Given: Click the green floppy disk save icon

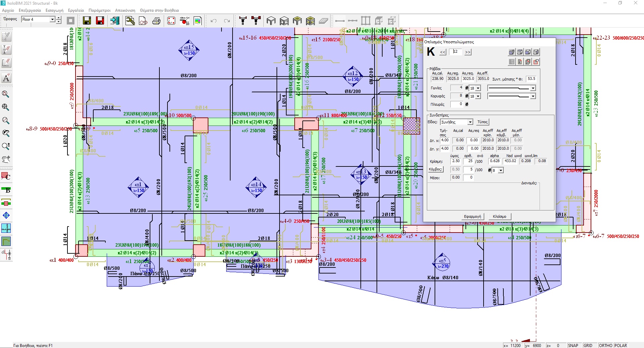Looking at the screenshot, I should point(87,21).
